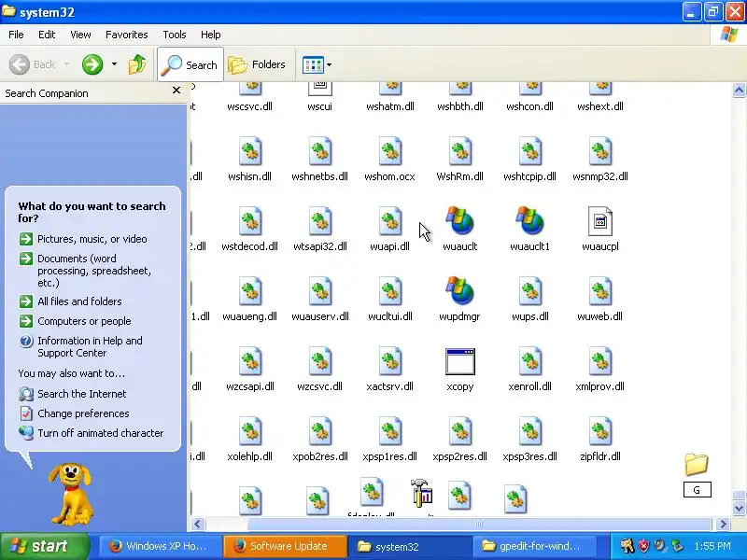The height and width of the screenshot is (560, 747).
Task: Select the wstdecod.dll file icon
Action: tap(249, 221)
